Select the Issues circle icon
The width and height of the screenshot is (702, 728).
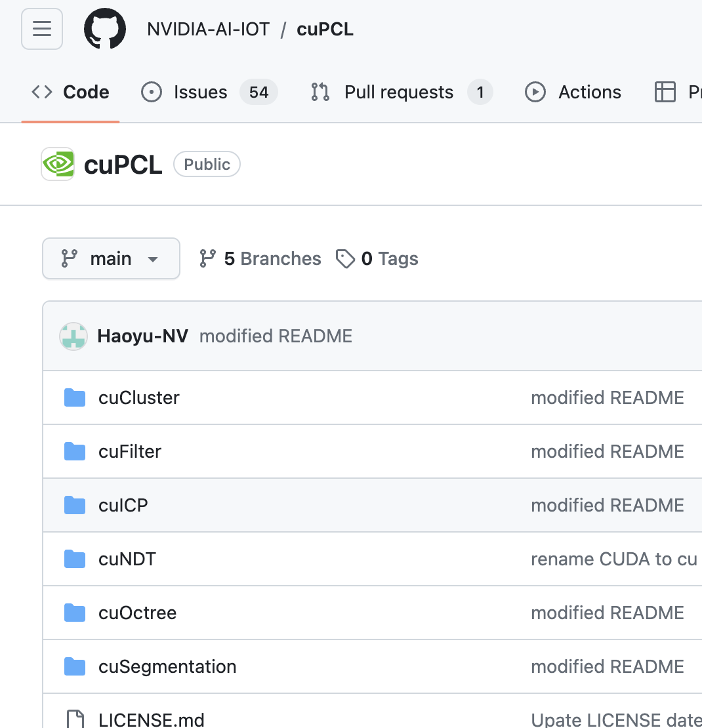(x=152, y=92)
